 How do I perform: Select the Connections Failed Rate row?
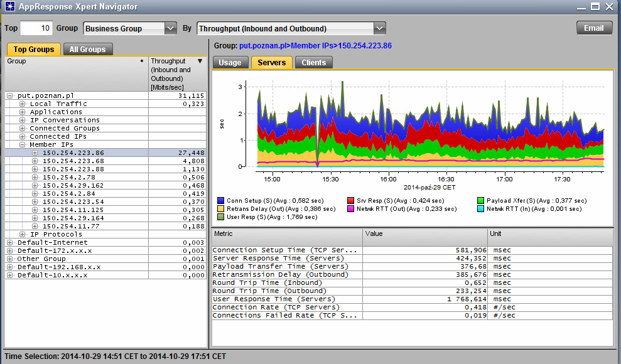[413, 315]
